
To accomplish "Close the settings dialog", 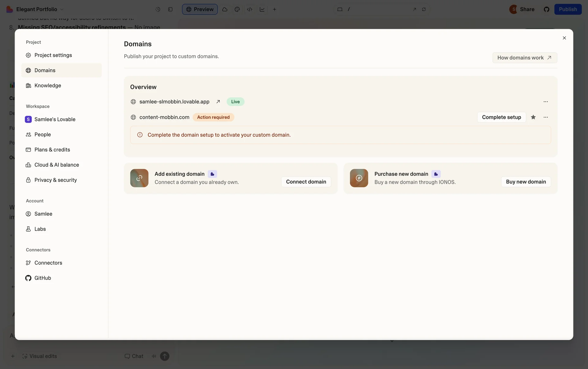I will [x=564, y=38].
